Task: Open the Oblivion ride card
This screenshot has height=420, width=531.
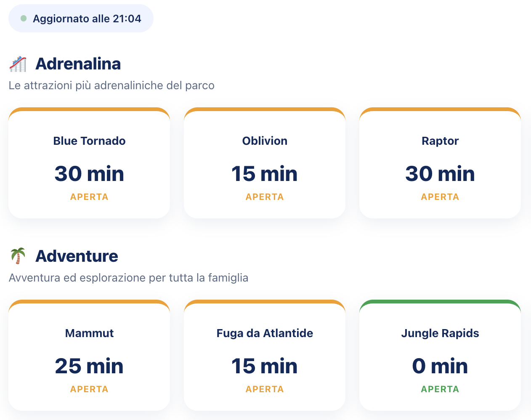Action: coord(265,163)
